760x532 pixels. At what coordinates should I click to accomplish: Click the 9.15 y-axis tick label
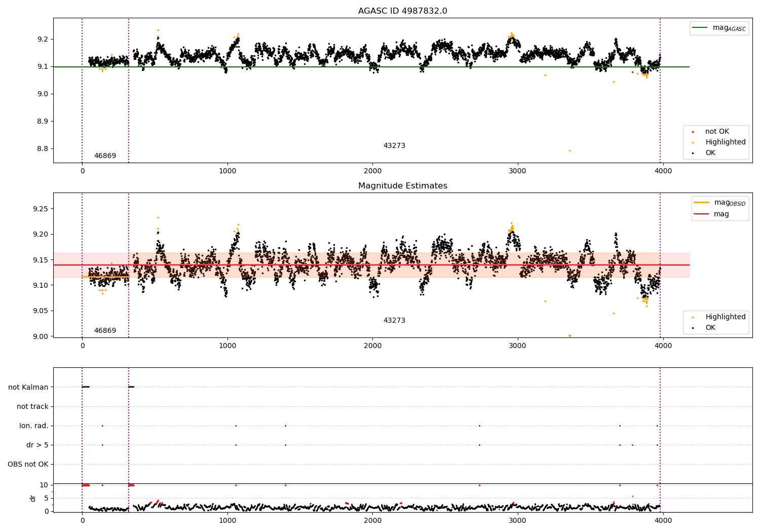41,260
